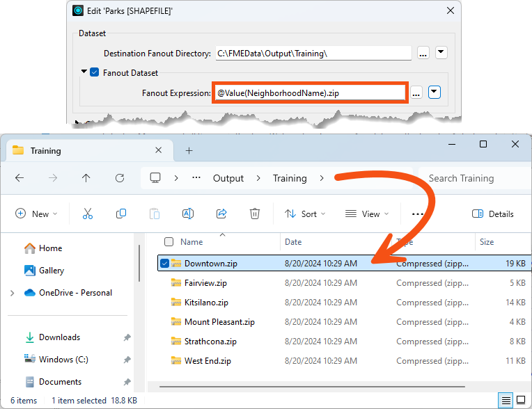Open the New dropdown menu
Screen dimensions: 532x409
36,214
